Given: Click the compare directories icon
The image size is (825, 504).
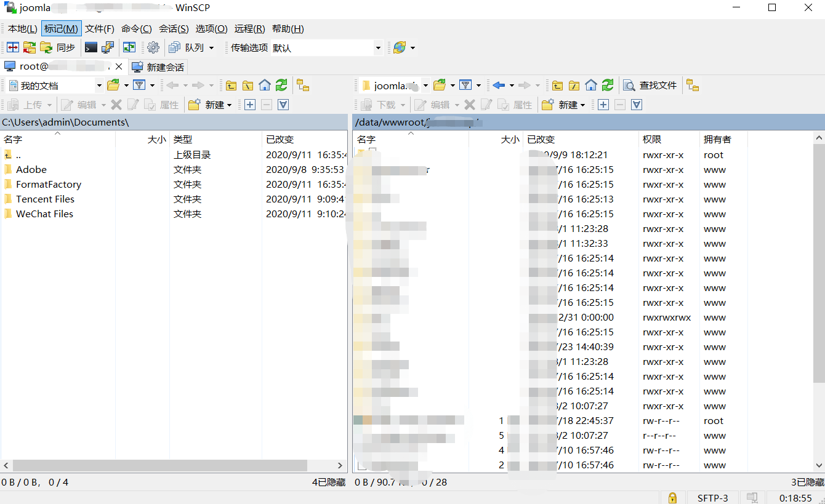Looking at the screenshot, I should click(13, 47).
